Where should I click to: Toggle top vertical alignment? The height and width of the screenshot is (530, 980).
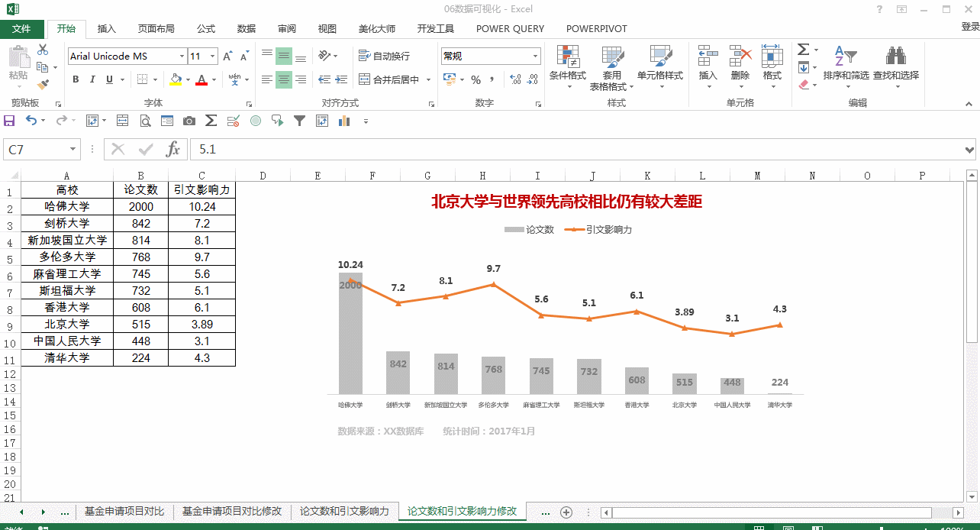pyautogui.click(x=267, y=56)
